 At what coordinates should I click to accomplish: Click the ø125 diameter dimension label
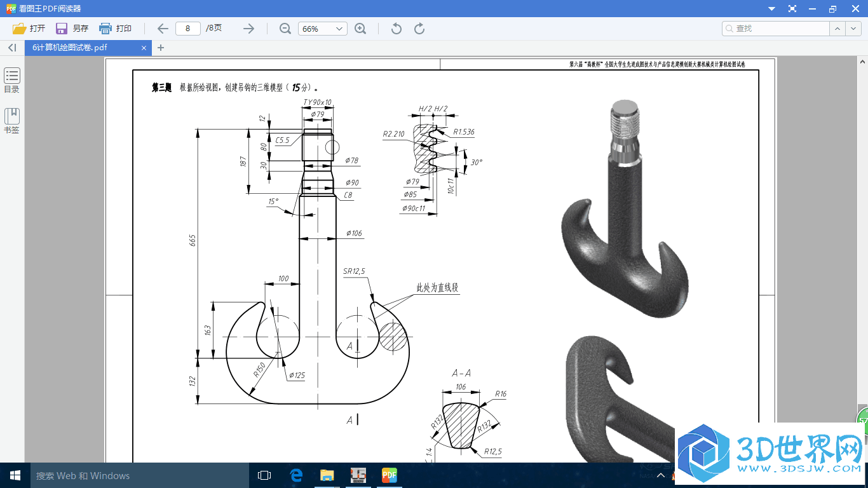(296, 376)
